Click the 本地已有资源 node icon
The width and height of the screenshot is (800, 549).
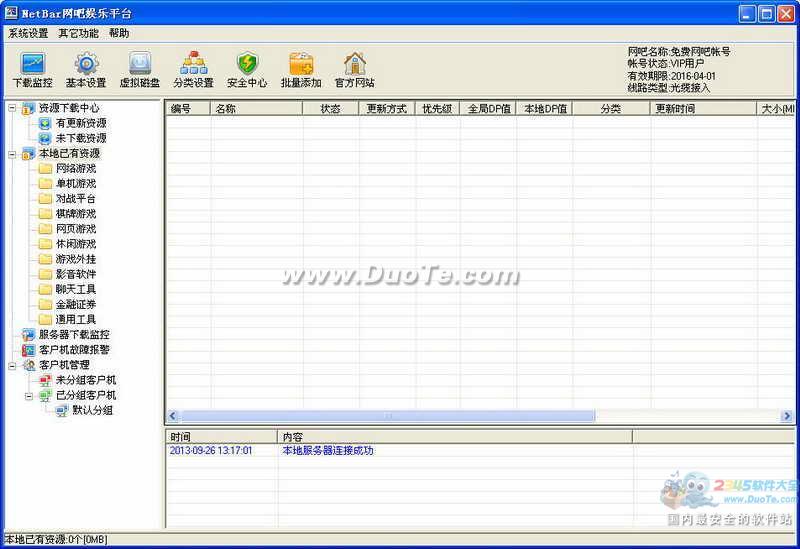pos(29,153)
